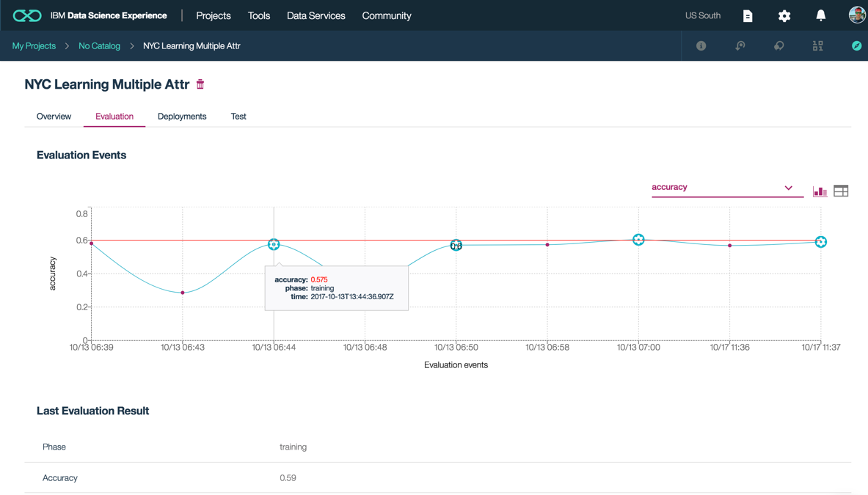Open the US South region selector
Viewport: 868px width, 495px height.
click(x=702, y=15)
